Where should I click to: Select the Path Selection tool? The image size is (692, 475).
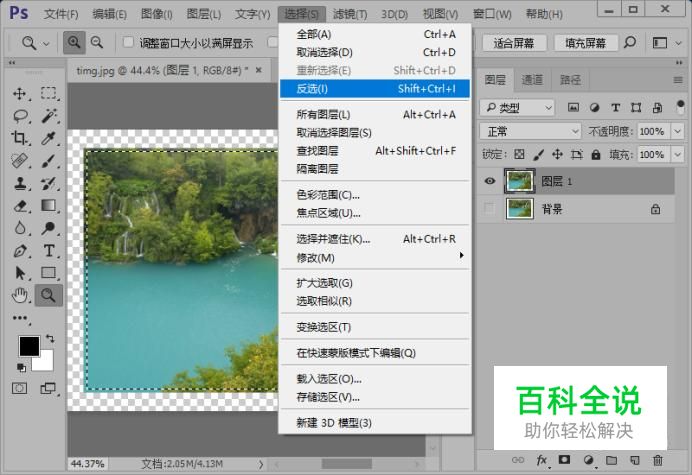pos(19,273)
